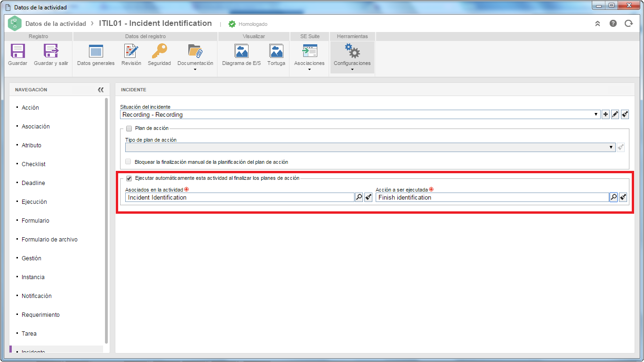Clear Asociados en la actividad field icon
The image size is (644, 362).
[368, 197]
